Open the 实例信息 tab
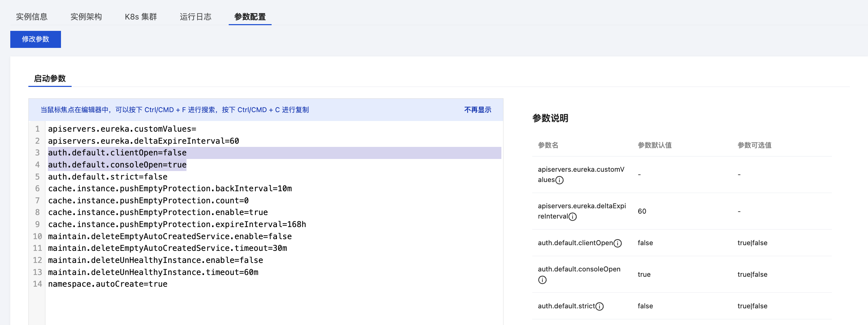 coord(32,17)
